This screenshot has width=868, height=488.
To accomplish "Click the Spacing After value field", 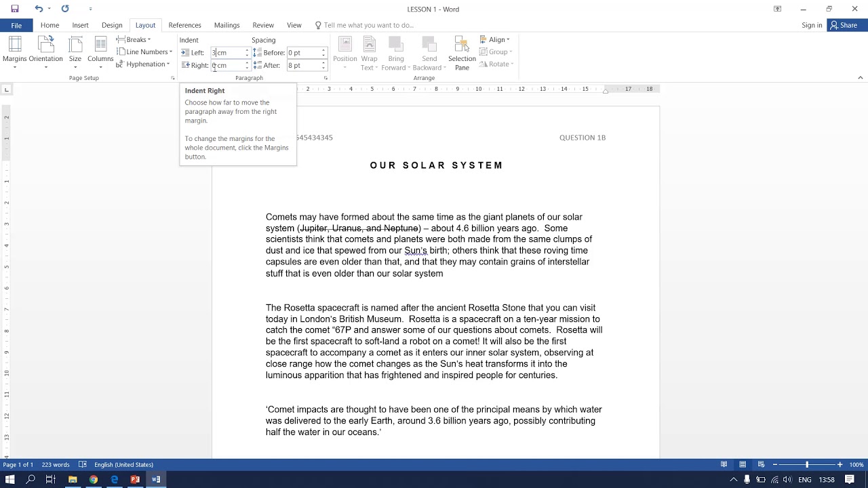I will point(303,65).
